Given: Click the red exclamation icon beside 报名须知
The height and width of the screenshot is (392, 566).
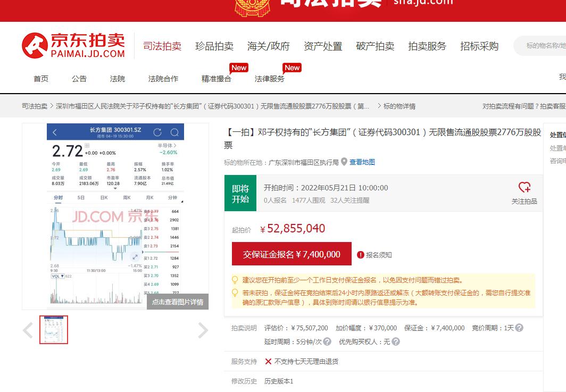Looking at the screenshot, I should (x=361, y=255).
